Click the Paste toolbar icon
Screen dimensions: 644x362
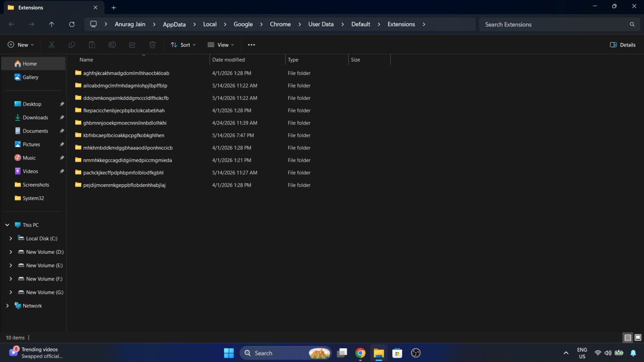tap(92, 45)
